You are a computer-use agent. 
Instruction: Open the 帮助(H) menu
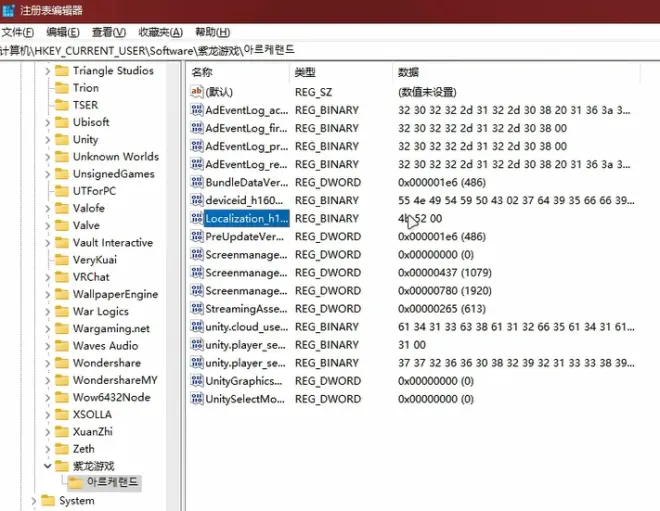tap(211, 32)
